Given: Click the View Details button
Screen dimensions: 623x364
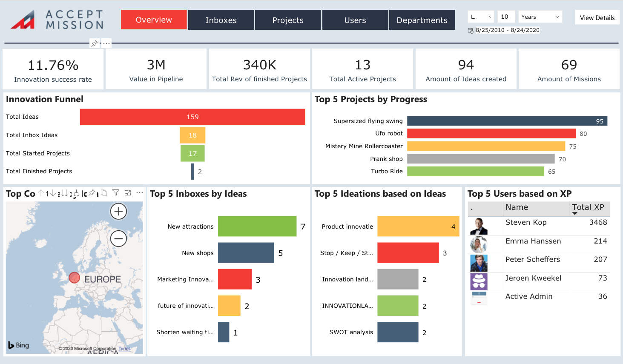Looking at the screenshot, I should click(597, 17).
